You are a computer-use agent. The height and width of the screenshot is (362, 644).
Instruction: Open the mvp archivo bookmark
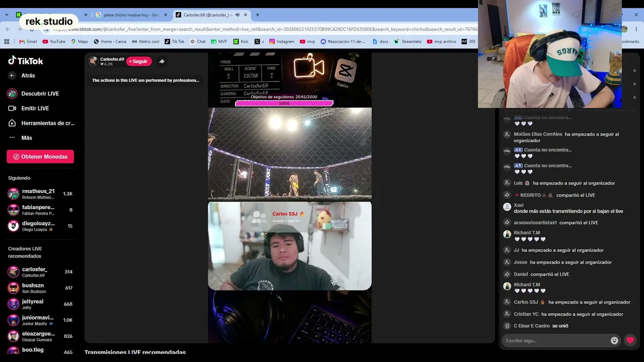tap(441, 42)
